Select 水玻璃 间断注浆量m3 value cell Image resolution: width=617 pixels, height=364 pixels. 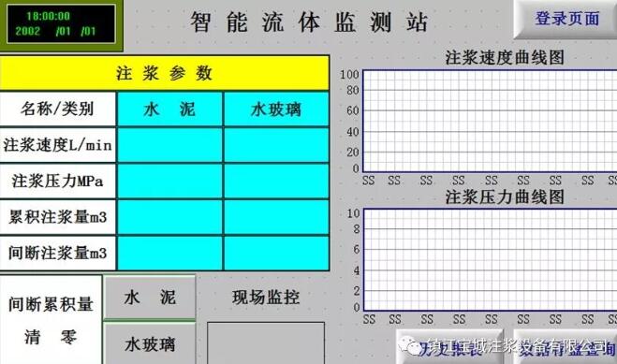[x=276, y=254]
